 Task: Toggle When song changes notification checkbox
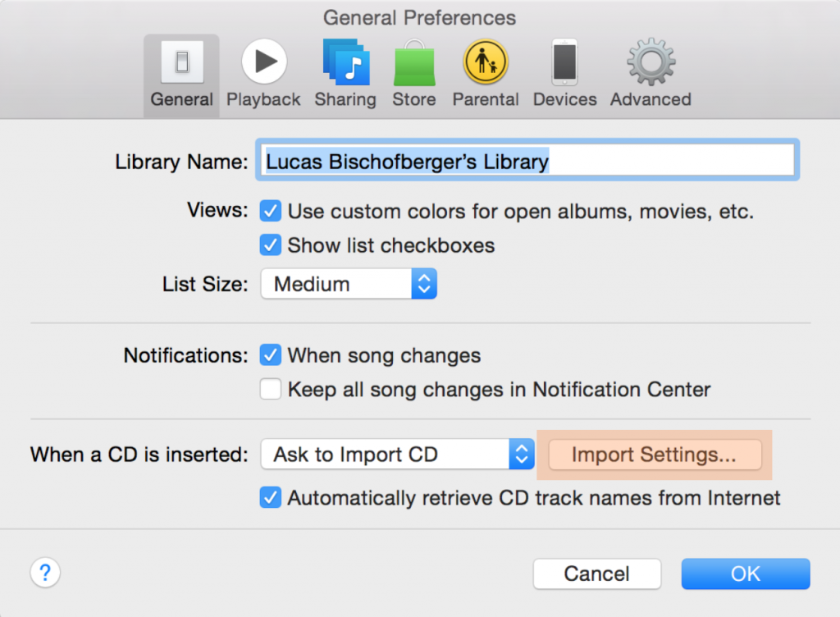coord(271,356)
